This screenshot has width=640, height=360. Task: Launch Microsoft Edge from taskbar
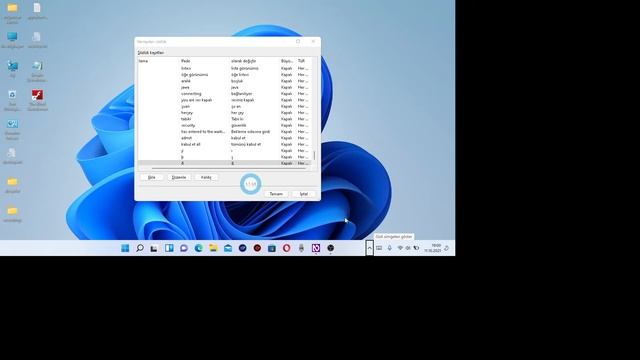pyautogui.click(x=198, y=248)
